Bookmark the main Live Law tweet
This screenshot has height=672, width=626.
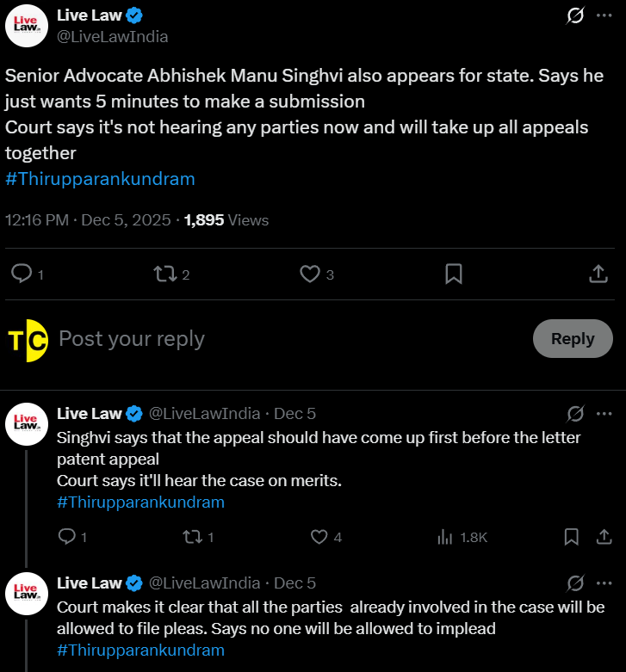454,274
